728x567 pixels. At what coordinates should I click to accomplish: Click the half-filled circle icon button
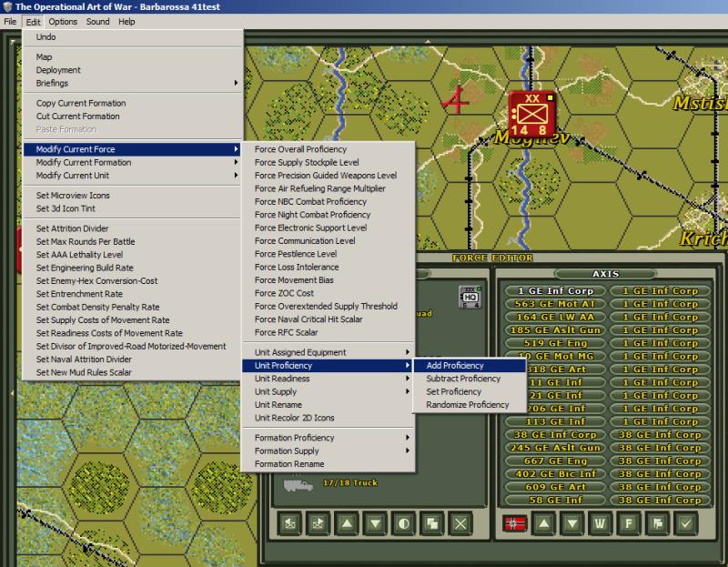click(x=403, y=523)
